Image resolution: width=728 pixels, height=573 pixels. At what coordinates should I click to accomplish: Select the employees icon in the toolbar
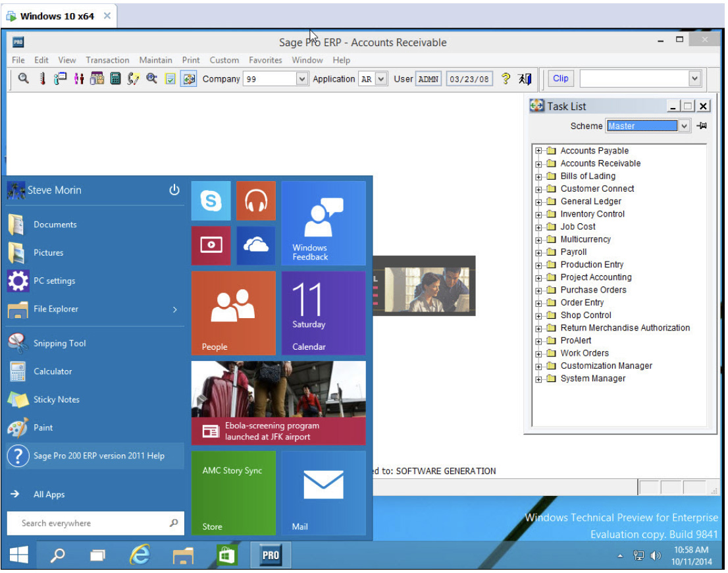79,79
